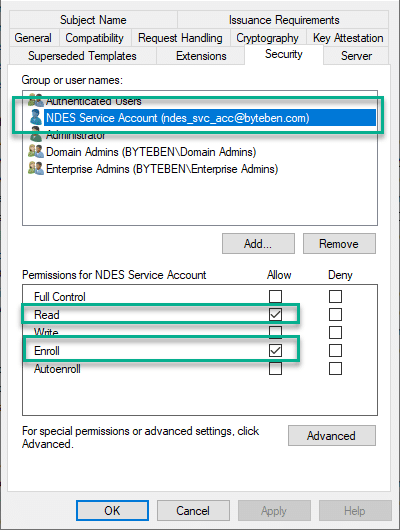Tick the Full Control Allow checkbox
This screenshot has height=530, width=400.
(x=275, y=296)
